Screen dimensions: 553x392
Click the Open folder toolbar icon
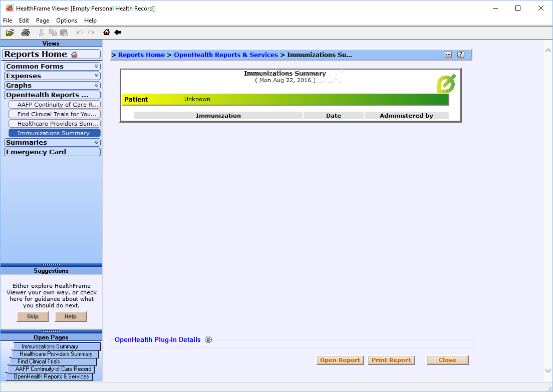point(10,33)
